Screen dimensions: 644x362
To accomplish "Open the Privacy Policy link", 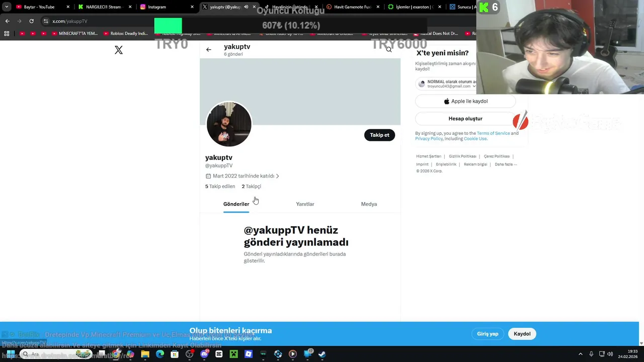I will (429, 139).
